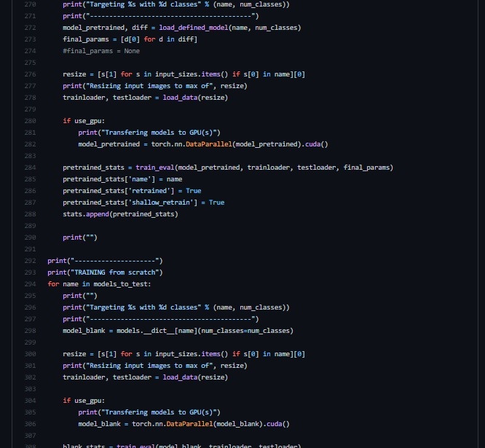This screenshot has height=448, width=485.
Task: Click 'Resizing input images' string on line 277
Action: point(150,86)
